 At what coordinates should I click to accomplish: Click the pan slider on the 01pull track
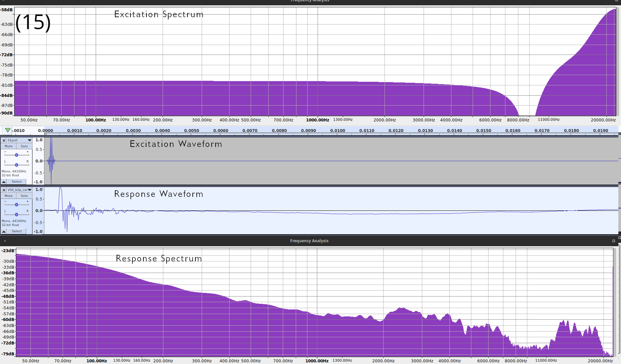click(x=17, y=164)
